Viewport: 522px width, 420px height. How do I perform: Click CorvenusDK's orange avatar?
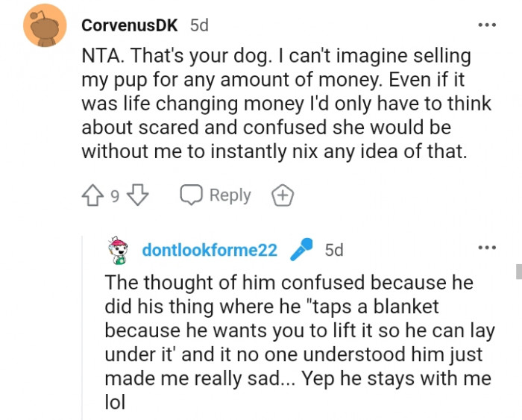(45, 25)
